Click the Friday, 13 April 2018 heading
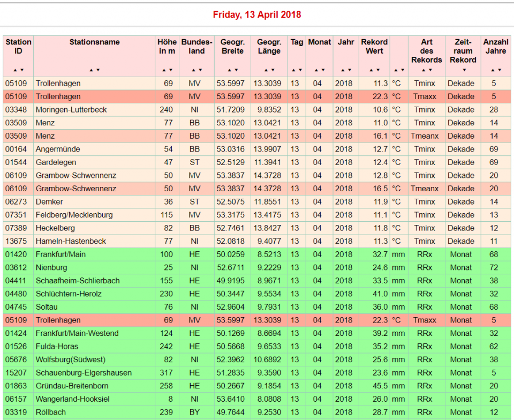The width and height of the screenshot is (514, 420). coord(257,14)
